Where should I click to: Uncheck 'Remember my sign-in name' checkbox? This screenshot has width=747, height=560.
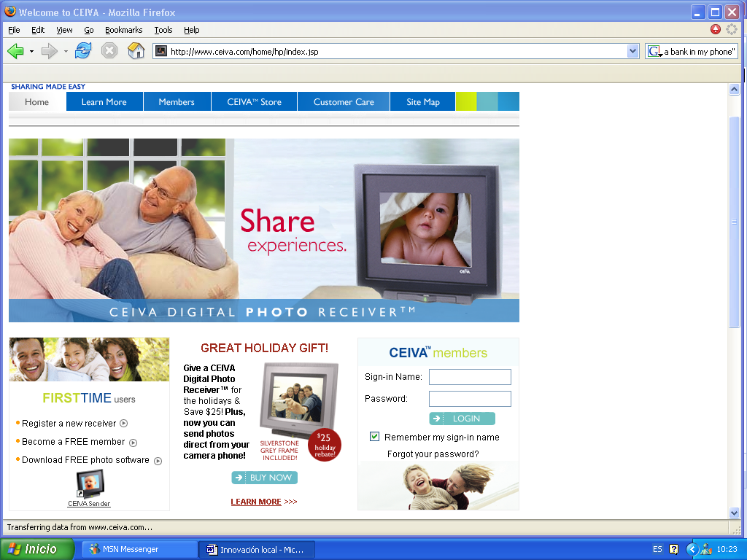(374, 437)
